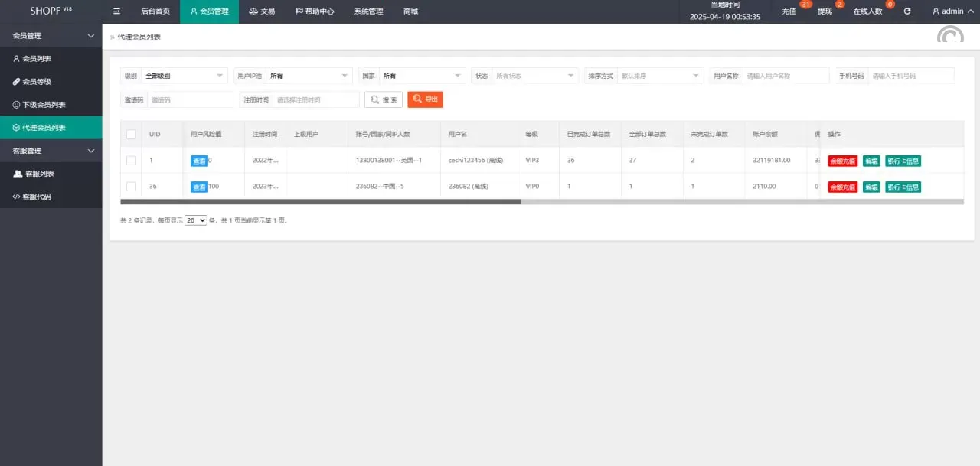This screenshot has width=980, height=466.
Task: Click the horizontal table scrollbar
Action: click(x=320, y=202)
